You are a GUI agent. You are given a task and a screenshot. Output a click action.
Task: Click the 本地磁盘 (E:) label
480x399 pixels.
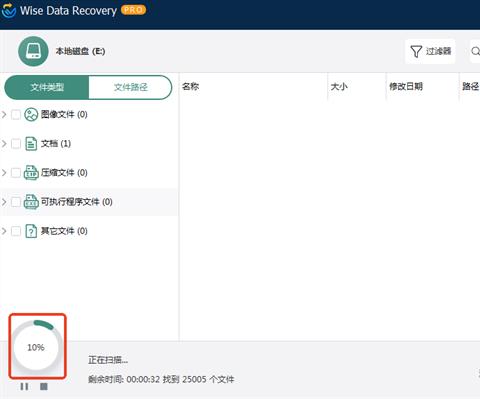tap(80, 51)
